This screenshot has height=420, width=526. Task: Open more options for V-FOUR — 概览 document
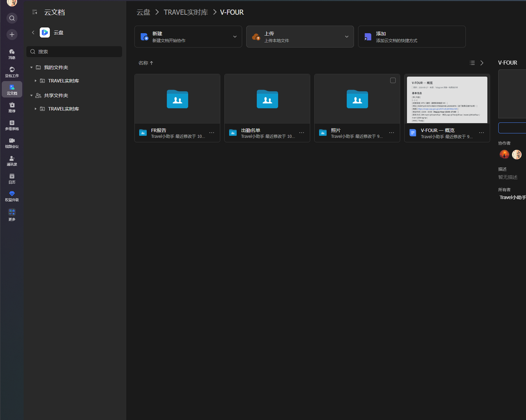tap(482, 133)
